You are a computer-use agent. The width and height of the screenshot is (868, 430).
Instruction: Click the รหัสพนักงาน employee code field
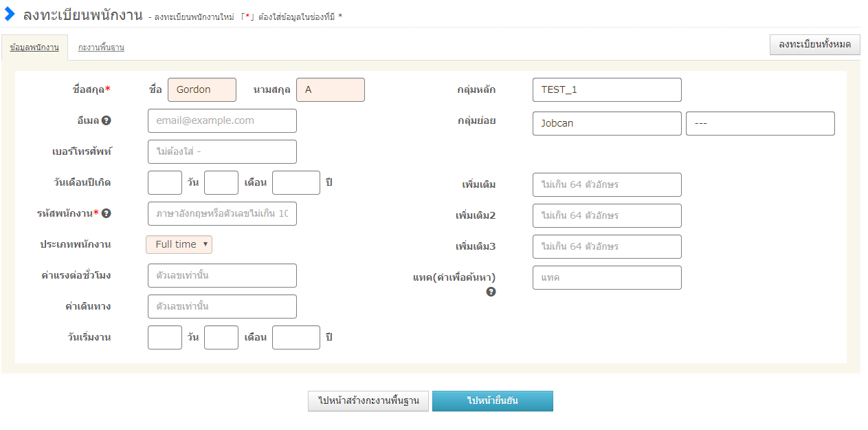coord(222,213)
